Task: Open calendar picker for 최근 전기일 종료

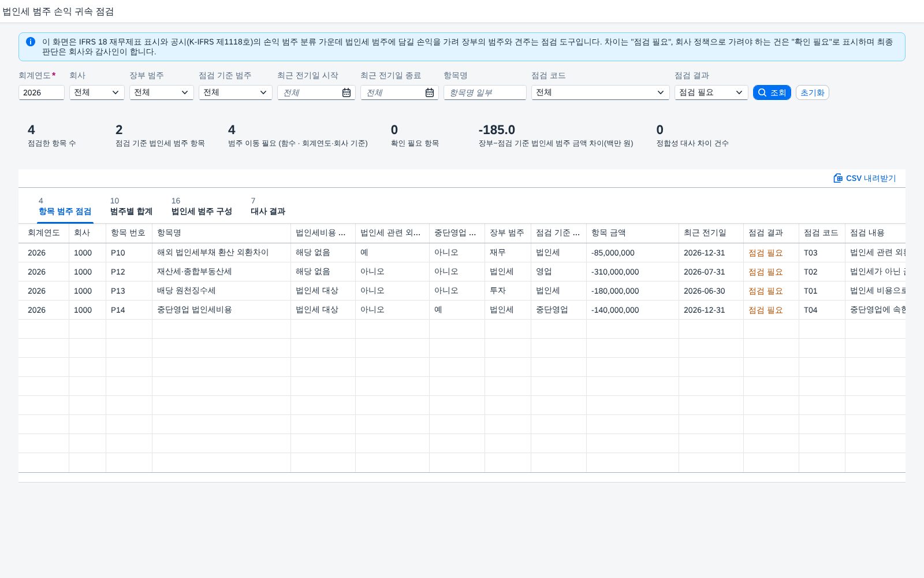Action: point(430,92)
